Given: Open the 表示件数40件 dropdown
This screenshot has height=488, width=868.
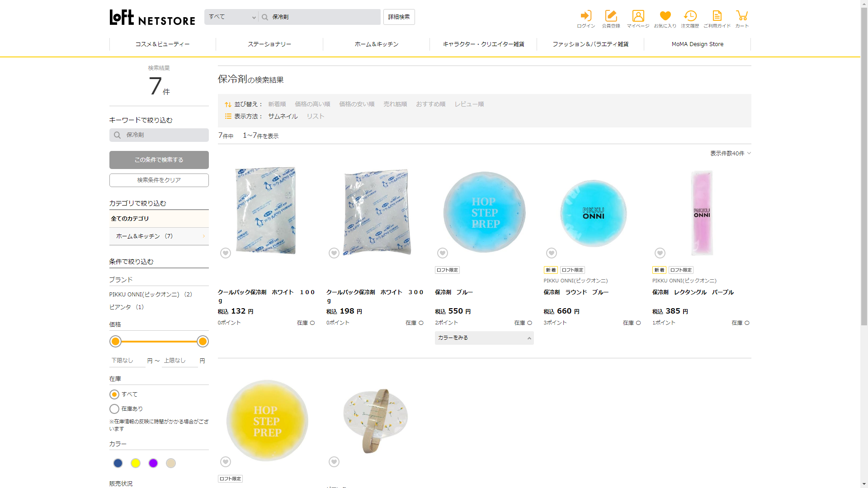Looking at the screenshot, I should tap(730, 154).
